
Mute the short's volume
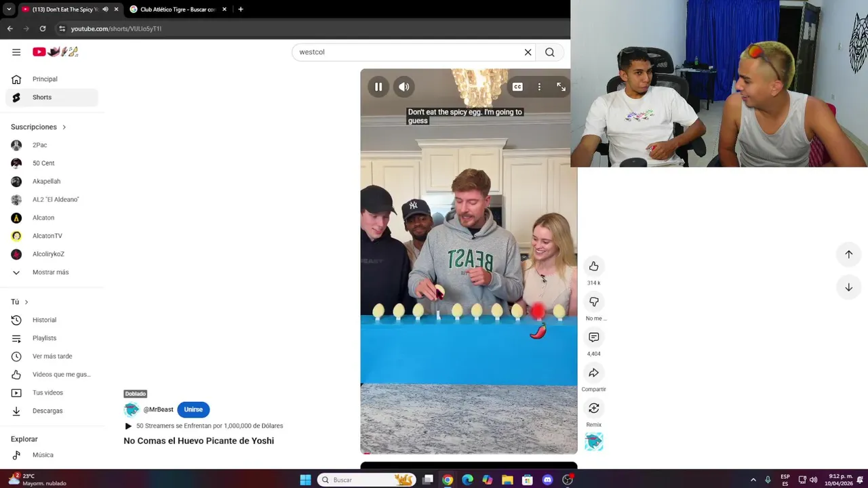pyautogui.click(x=404, y=87)
